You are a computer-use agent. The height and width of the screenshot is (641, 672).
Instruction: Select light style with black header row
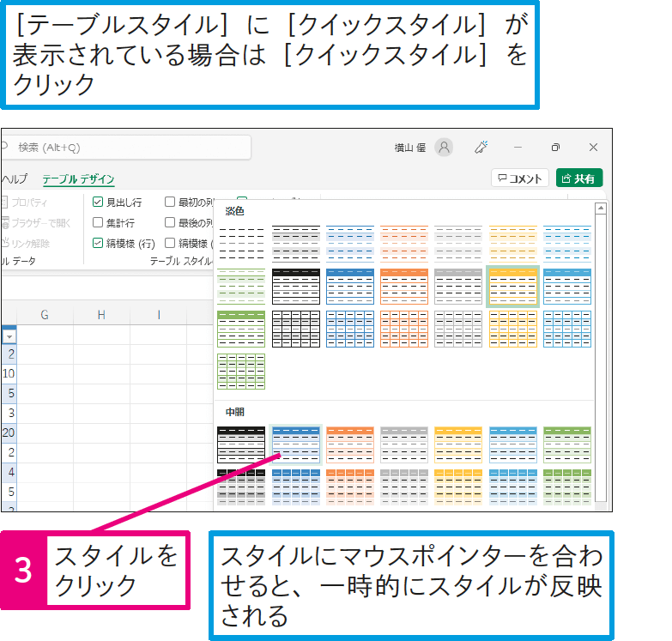pyautogui.click(x=296, y=287)
